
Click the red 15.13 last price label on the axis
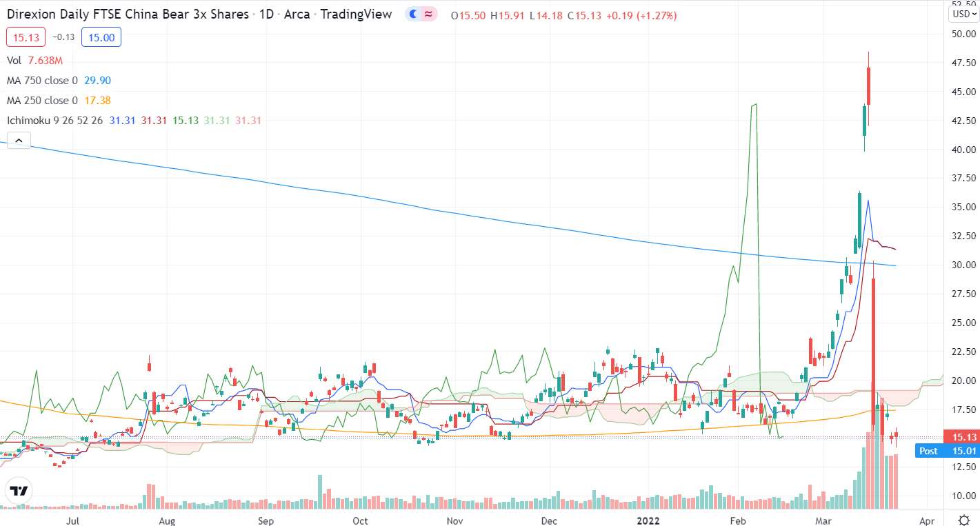point(960,437)
